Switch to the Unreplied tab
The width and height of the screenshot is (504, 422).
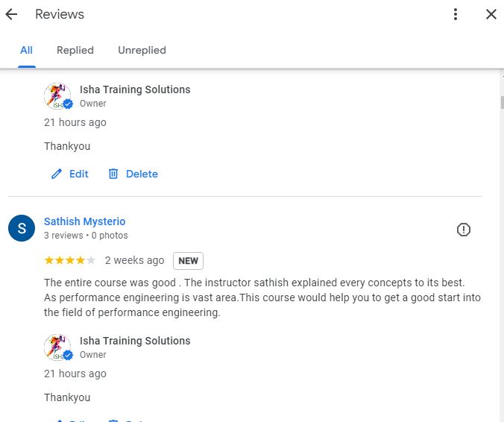click(142, 50)
